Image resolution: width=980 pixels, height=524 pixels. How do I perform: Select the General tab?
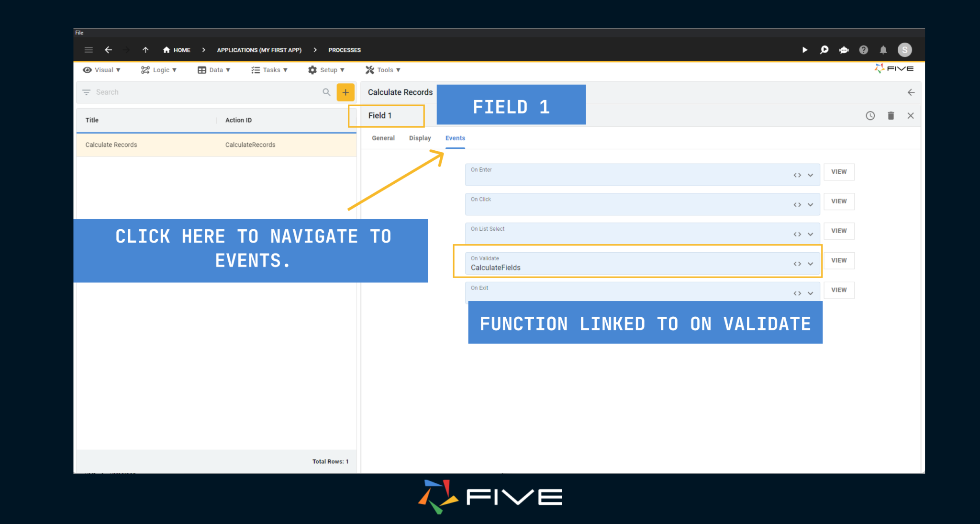[382, 138]
